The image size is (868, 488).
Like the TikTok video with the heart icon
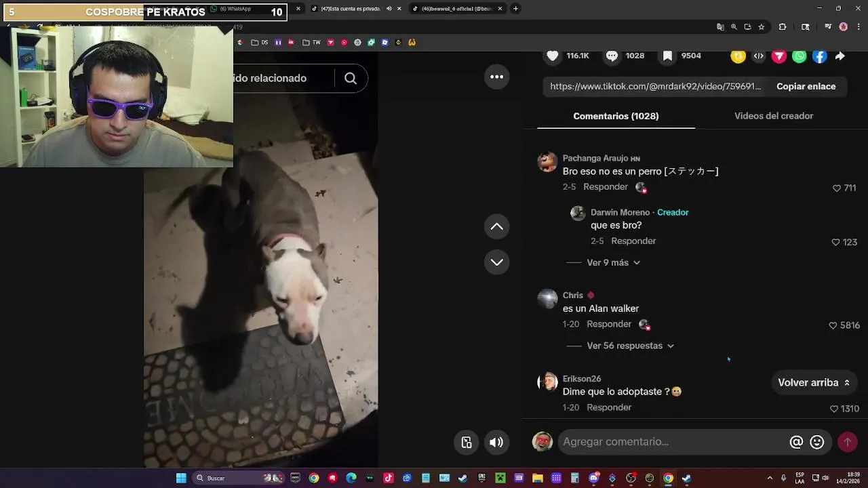click(553, 56)
